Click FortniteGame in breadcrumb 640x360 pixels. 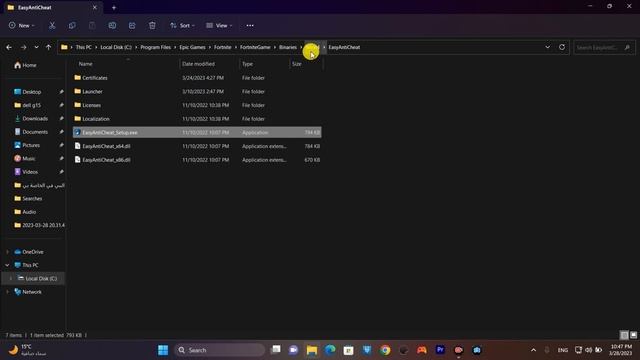[255, 47]
